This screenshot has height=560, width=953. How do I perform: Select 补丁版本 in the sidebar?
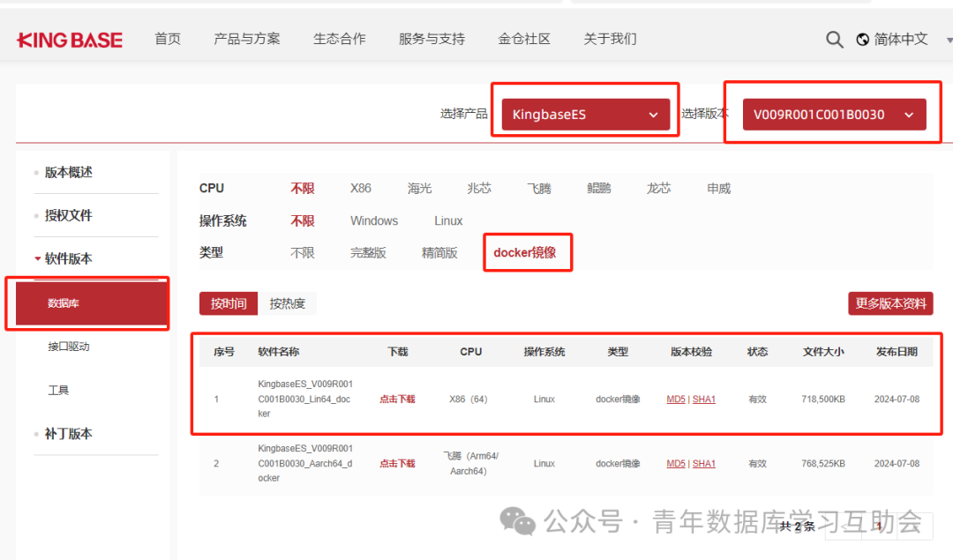(x=69, y=434)
